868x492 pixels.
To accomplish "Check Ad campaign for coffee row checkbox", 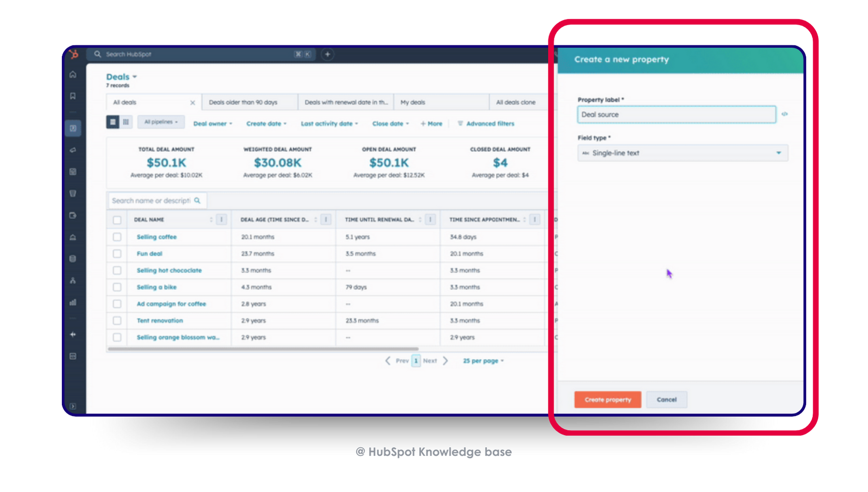I will tap(117, 304).
